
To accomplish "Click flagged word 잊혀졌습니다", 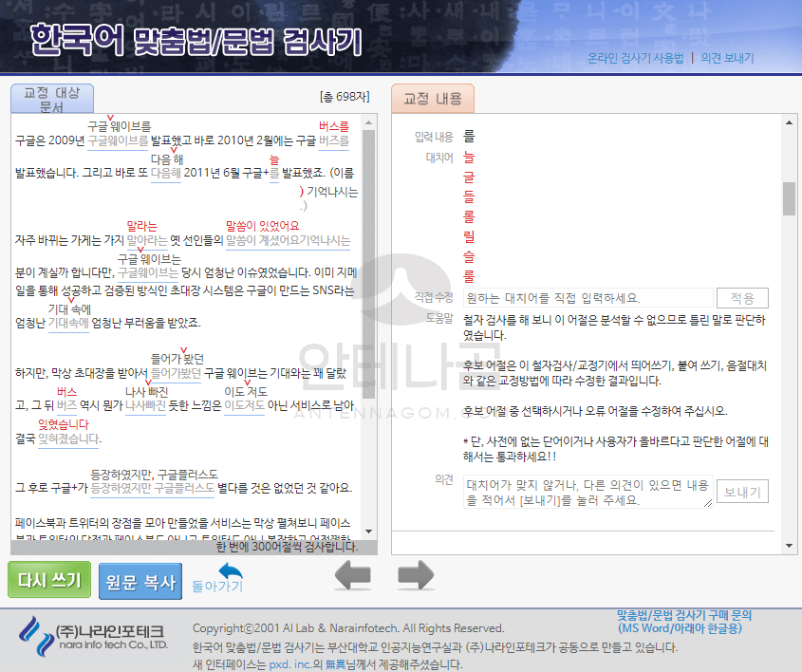I will 68,439.
